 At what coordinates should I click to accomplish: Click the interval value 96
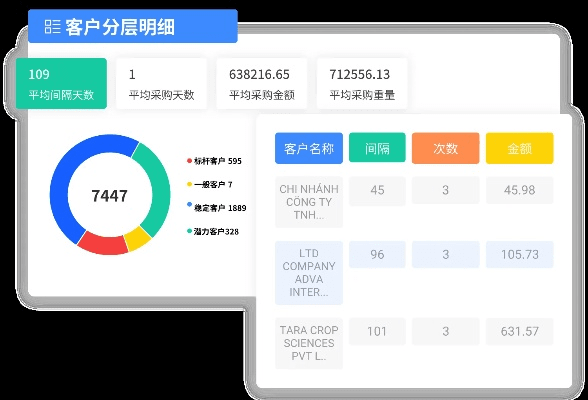click(x=377, y=255)
